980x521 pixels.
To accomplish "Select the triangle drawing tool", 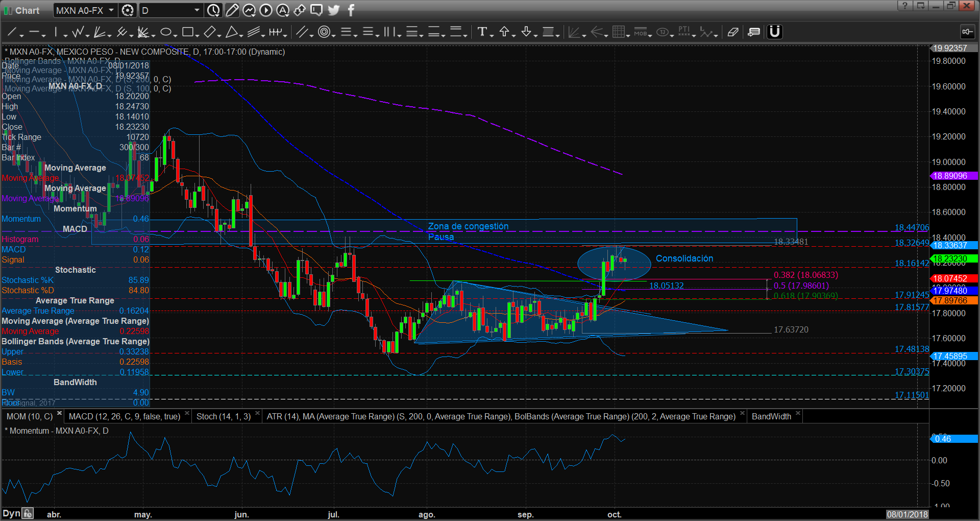I will (x=232, y=32).
